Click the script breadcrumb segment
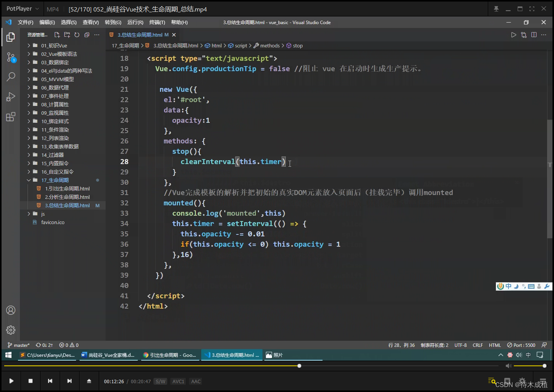Image resolution: width=554 pixels, height=392 pixels. coord(241,46)
